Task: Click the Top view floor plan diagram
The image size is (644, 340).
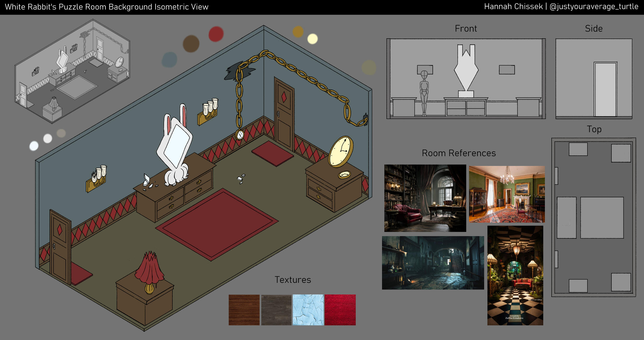Action: (x=594, y=217)
